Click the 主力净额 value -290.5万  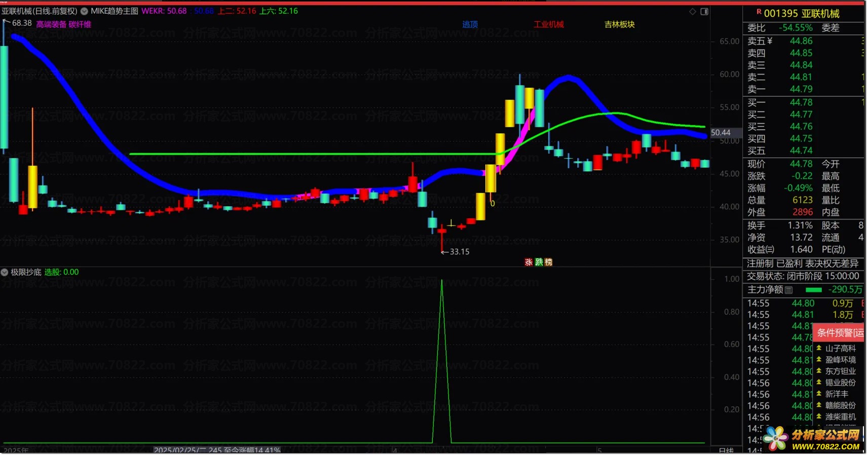[x=845, y=289]
